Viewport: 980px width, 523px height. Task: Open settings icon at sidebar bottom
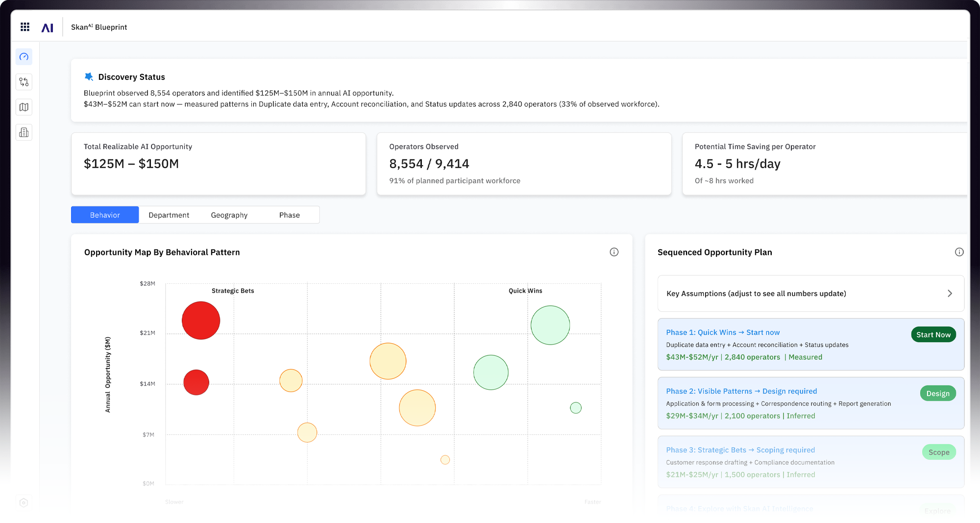point(24,502)
